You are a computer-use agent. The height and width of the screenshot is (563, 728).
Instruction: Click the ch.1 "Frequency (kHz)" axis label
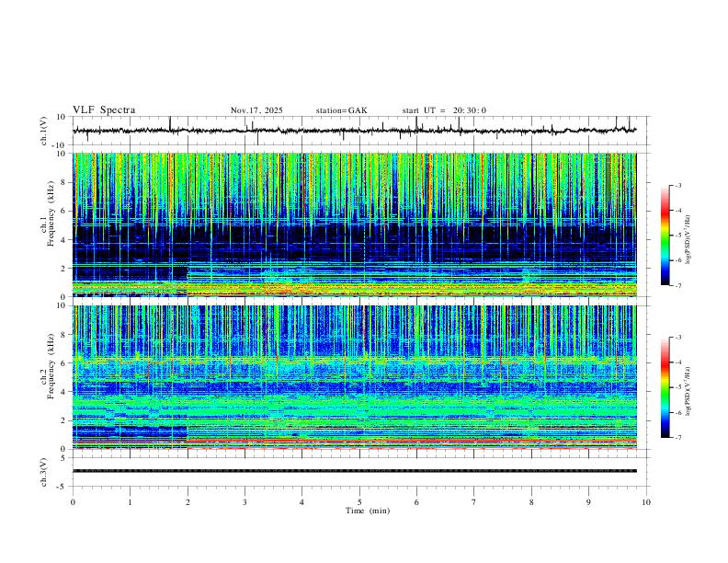pos(51,214)
